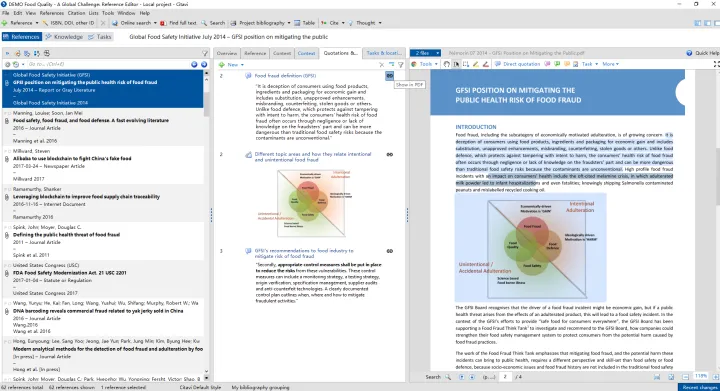The image size is (720, 391).
Task: Open the 2 files dropdown
Action: coord(425,53)
